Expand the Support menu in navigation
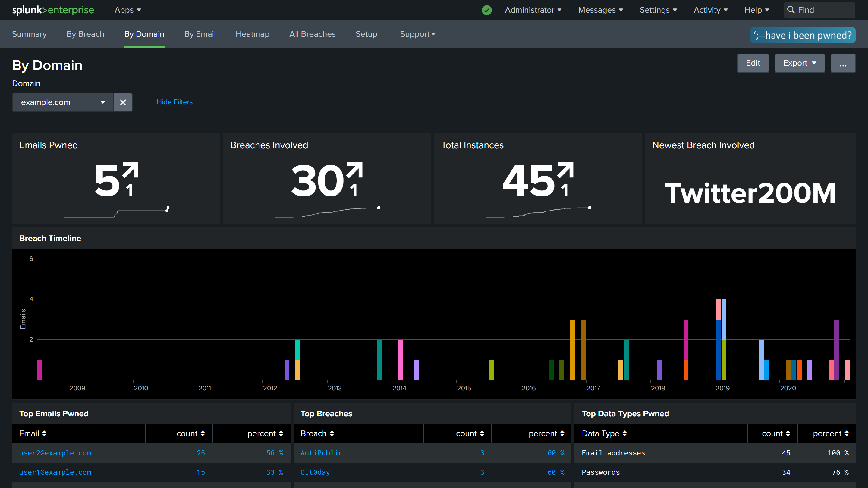This screenshot has height=488, width=868. (x=417, y=34)
